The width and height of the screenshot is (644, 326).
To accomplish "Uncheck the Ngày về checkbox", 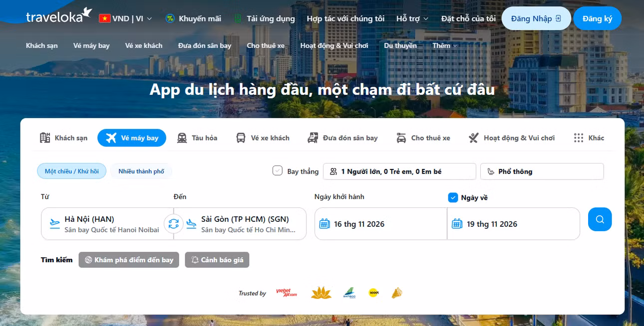I will click(453, 198).
